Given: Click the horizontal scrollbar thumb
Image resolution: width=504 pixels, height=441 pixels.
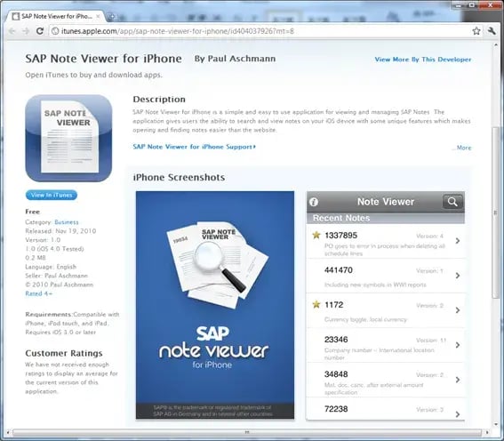Looking at the screenshot, I should click(x=247, y=433).
